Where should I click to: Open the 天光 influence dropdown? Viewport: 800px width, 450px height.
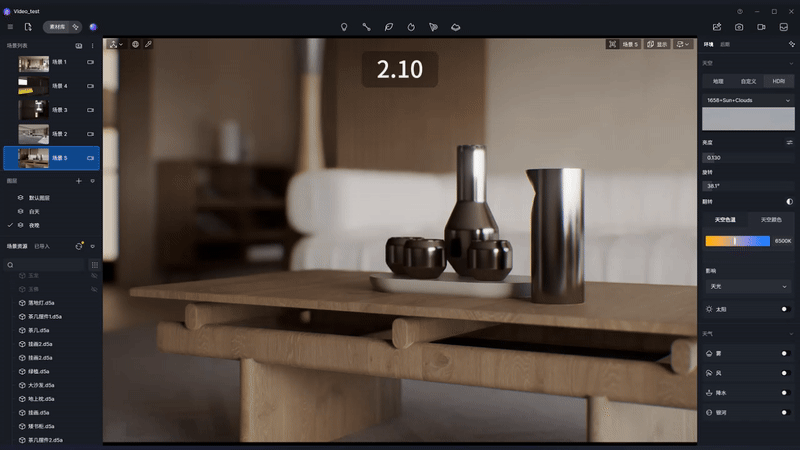748,286
